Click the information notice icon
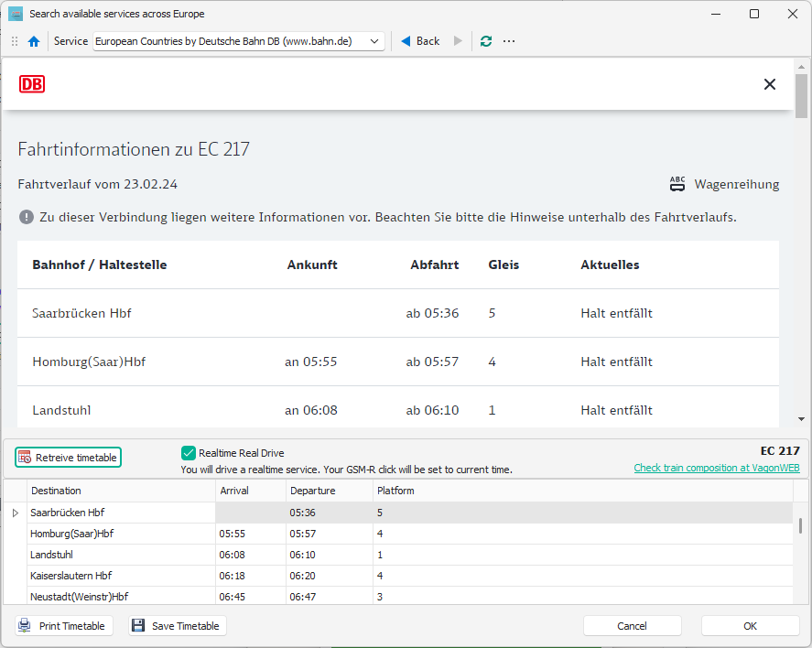 26,217
